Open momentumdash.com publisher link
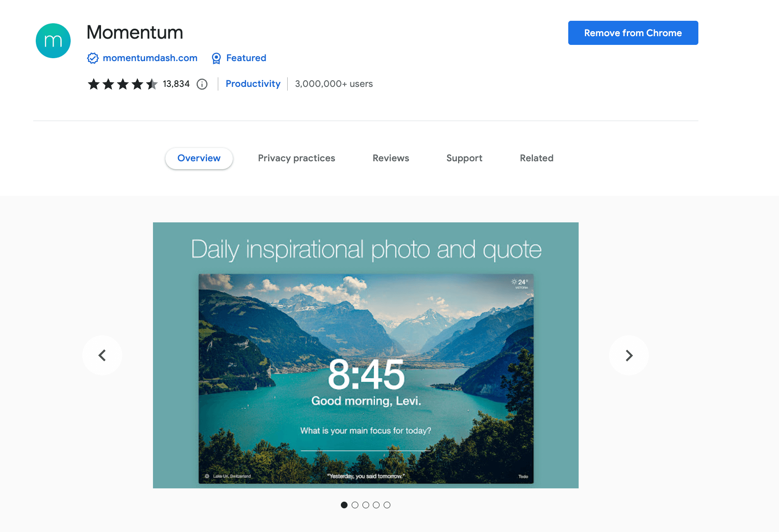Image resolution: width=779 pixels, height=532 pixels. click(x=150, y=58)
